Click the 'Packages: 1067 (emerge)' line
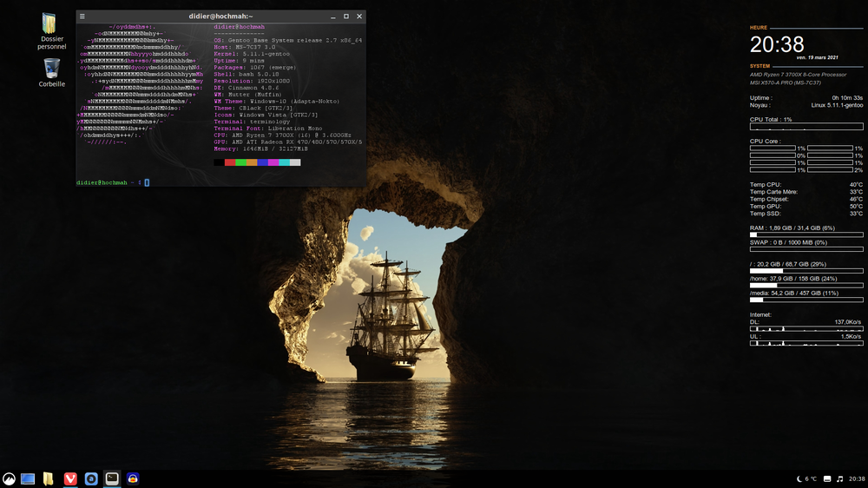This screenshot has width=868, height=488. click(255, 68)
